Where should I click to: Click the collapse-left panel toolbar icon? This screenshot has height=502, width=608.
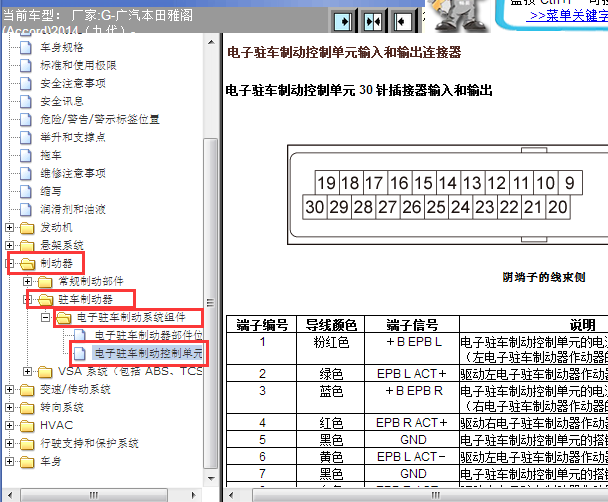click(402, 21)
